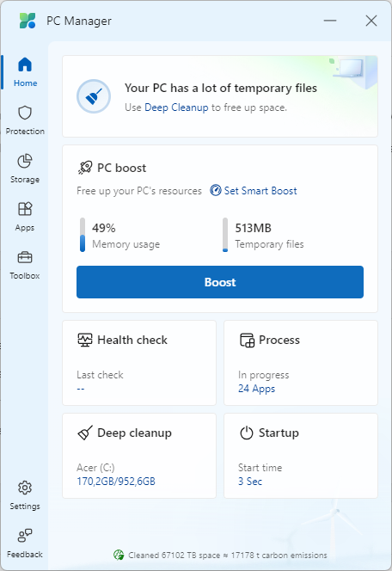Viewport: 392px width, 571px height.
Task: Open the Startup card with start time
Action: point(301,456)
